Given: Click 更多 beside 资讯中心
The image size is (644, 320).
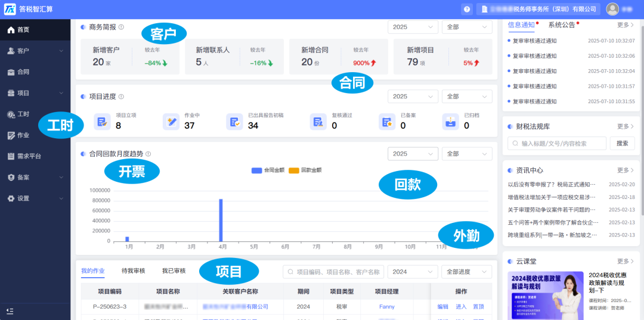Looking at the screenshot, I should coord(626,170).
